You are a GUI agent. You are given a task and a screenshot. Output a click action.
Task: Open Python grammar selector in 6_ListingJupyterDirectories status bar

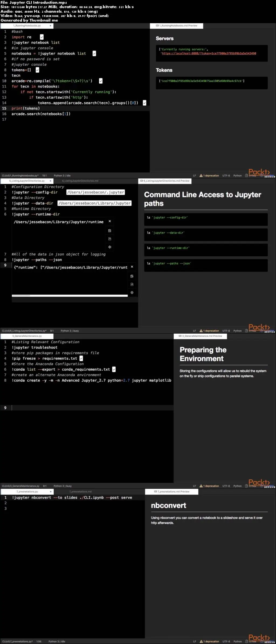(x=237, y=331)
